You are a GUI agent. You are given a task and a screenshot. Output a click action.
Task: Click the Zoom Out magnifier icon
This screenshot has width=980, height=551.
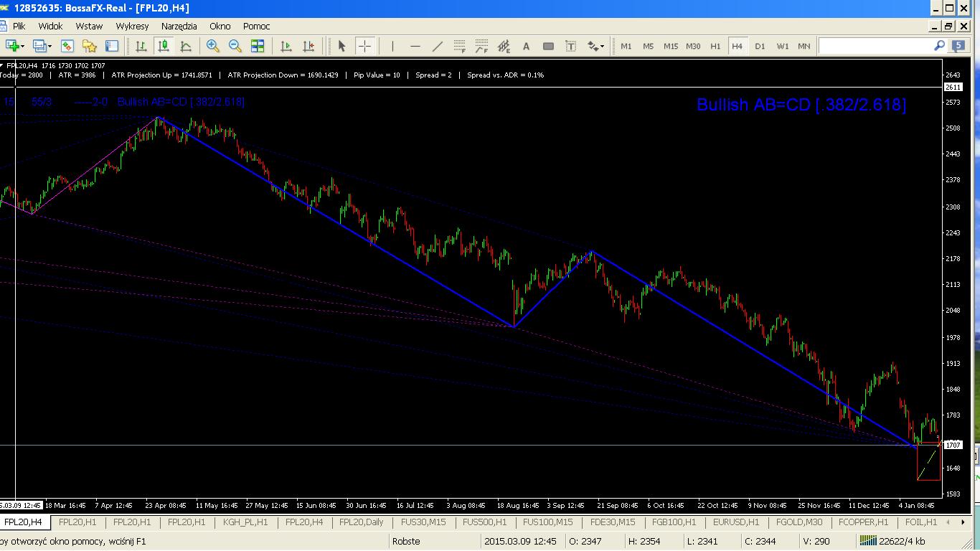(235, 46)
